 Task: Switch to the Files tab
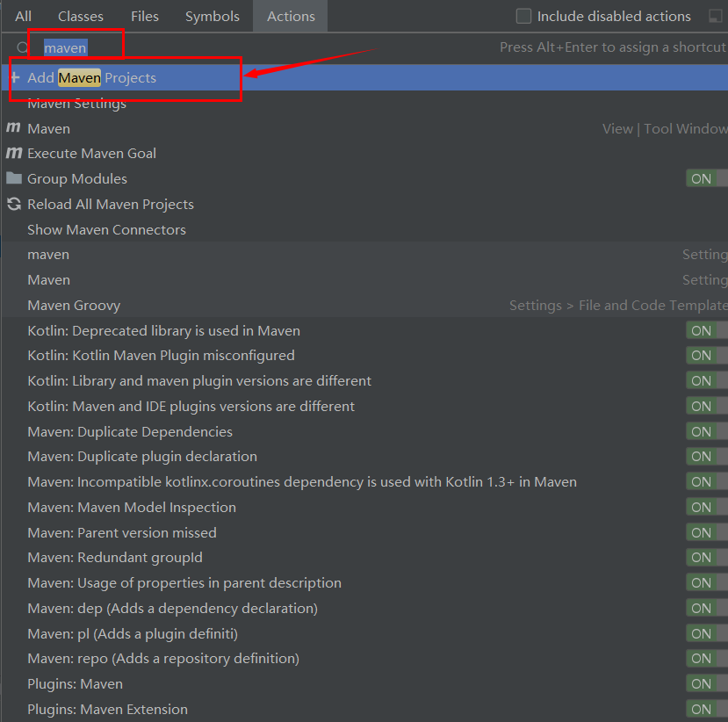(144, 17)
